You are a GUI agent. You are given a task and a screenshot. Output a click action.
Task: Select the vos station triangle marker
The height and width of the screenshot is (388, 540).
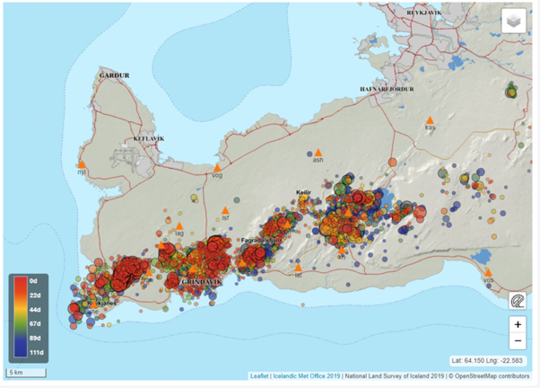click(x=488, y=273)
